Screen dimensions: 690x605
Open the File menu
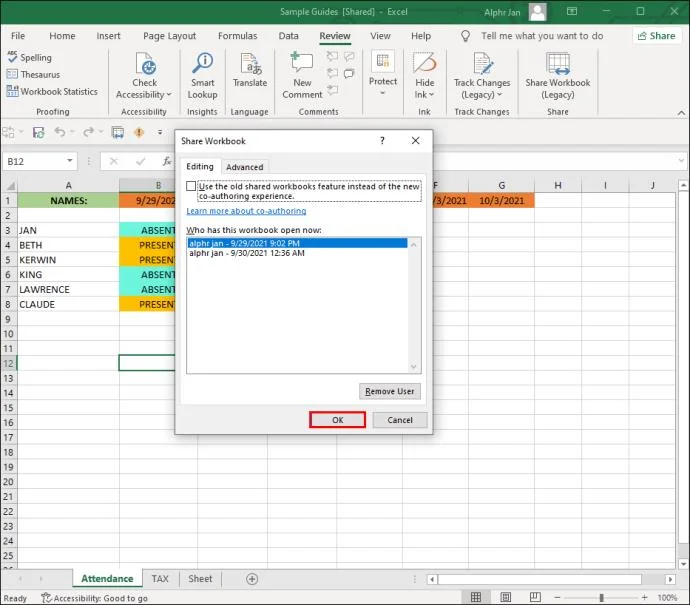point(18,36)
